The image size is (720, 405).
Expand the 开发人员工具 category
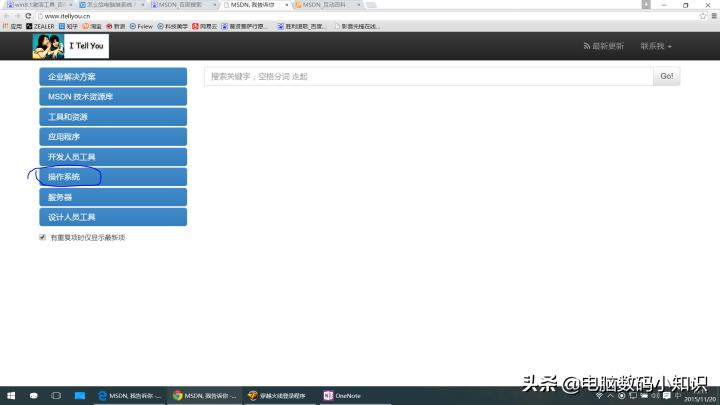coord(113,157)
